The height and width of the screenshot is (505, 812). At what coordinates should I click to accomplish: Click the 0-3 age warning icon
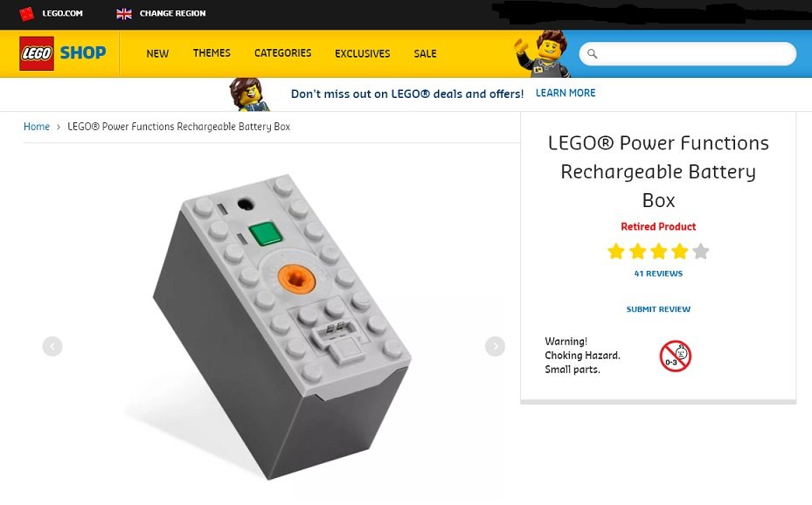coord(676,356)
